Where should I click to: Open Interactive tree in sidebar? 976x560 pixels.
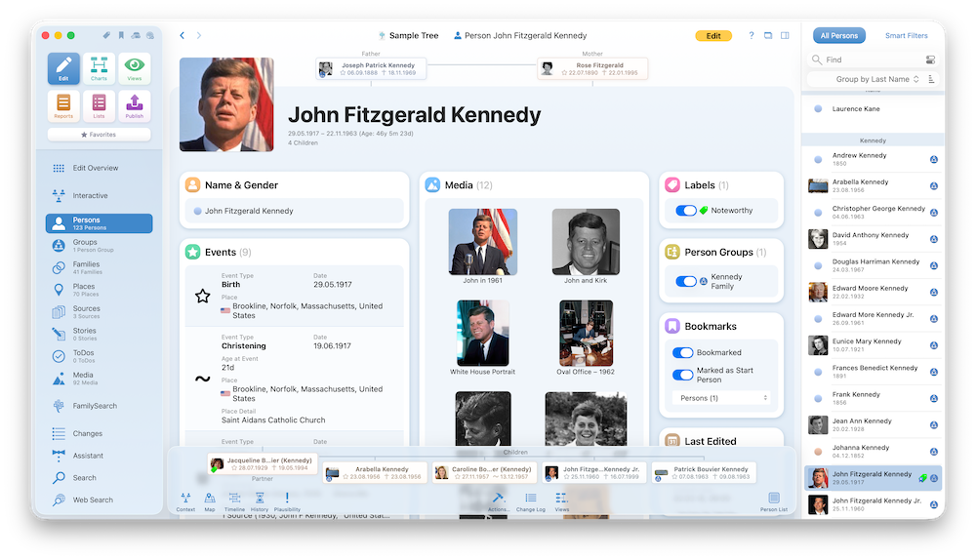pos(99,195)
